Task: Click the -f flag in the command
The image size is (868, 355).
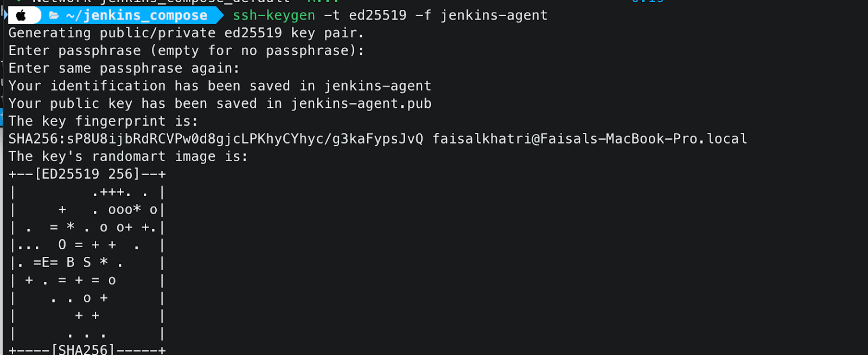Action: [x=423, y=15]
